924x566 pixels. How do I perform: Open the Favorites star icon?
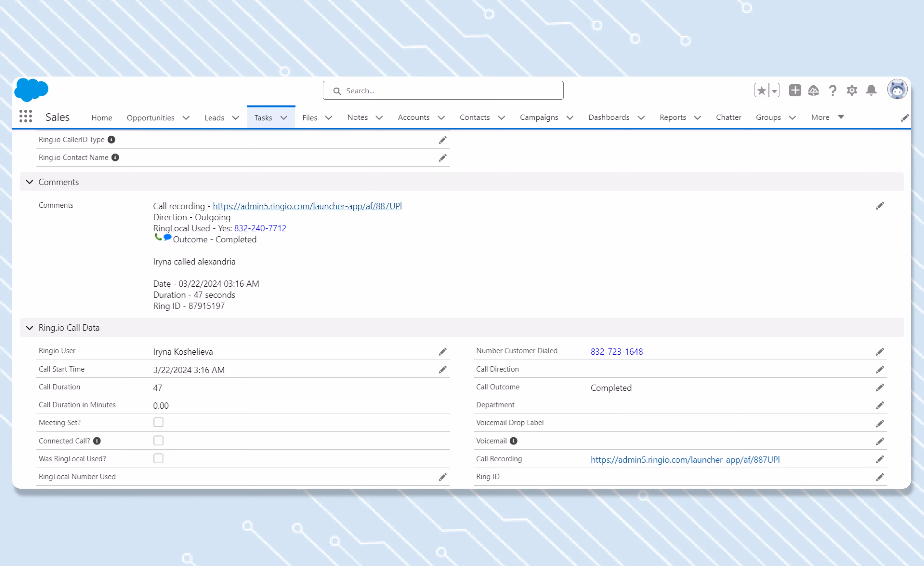pyautogui.click(x=761, y=90)
